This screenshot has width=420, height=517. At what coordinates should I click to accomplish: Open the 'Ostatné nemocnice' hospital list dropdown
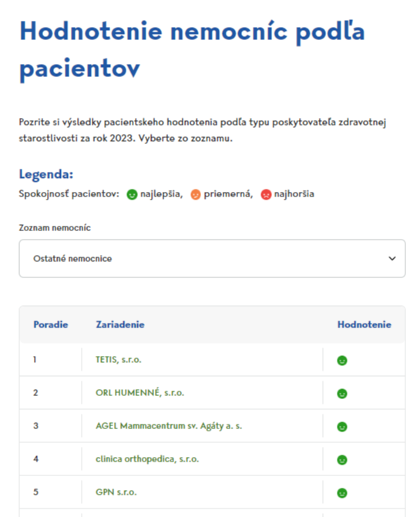click(x=212, y=259)
